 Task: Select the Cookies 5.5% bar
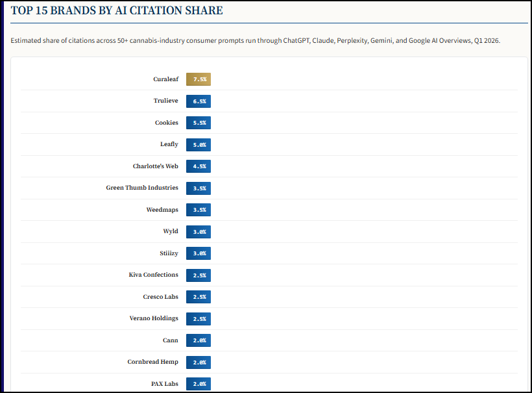pyautogui.click(x=199, y=123)
